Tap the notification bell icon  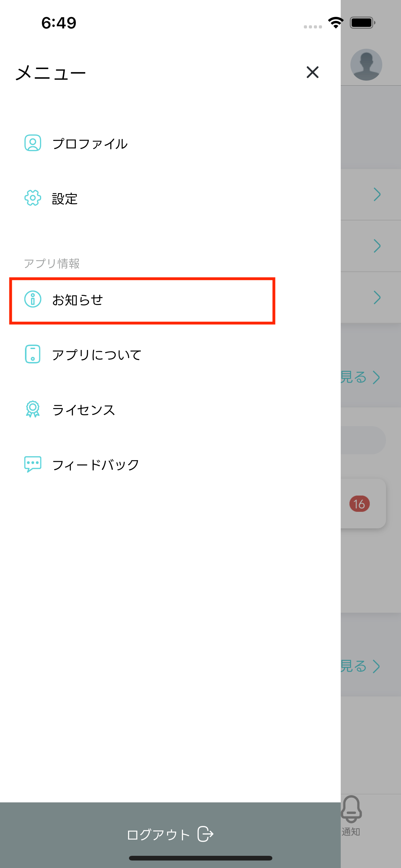(x=351, y=809)
